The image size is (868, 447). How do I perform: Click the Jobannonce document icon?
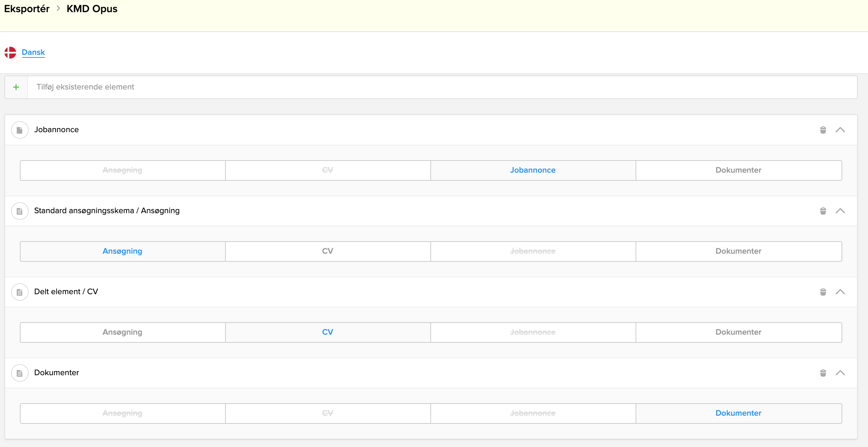click(20, 130)
